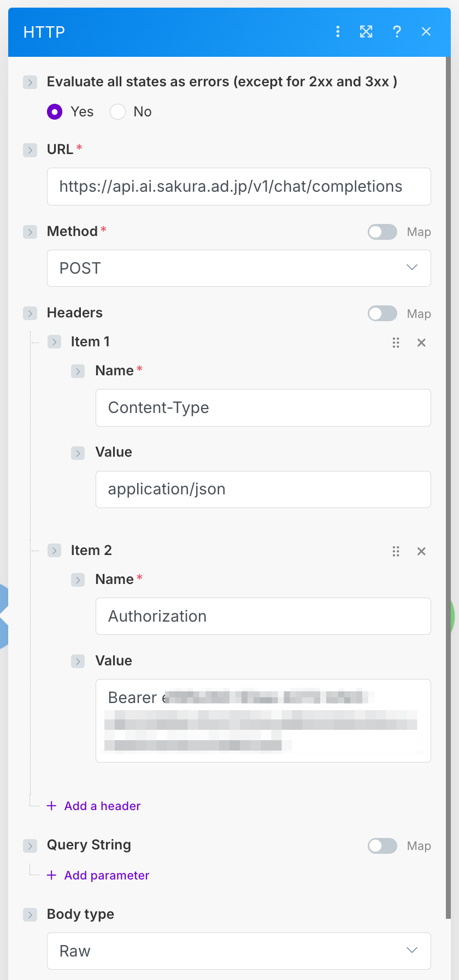Open the HTTP module three-dot options menu
Image resolution: width=459 pixels, height=980 pixels.
[x=338, y=32]
